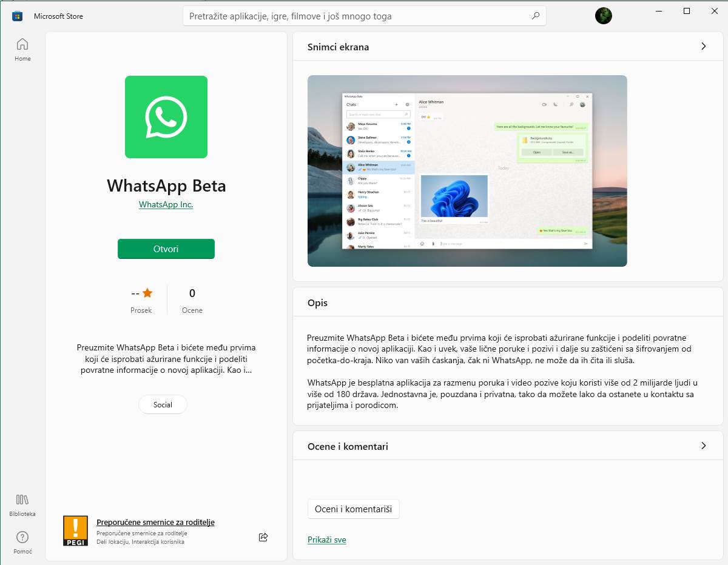Open the PEGI parental guidance icon
This screenshot has width=728, height=565.
point(75,530)
